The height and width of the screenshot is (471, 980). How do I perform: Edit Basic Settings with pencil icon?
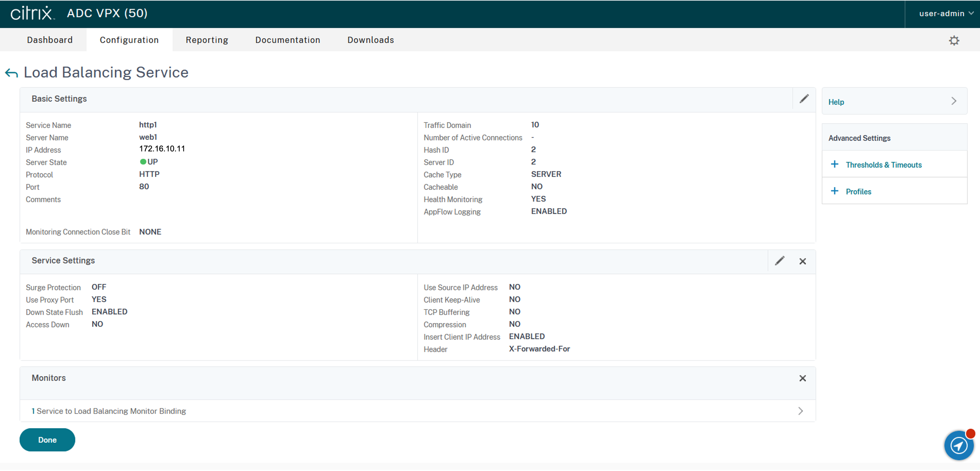[804, 99]
